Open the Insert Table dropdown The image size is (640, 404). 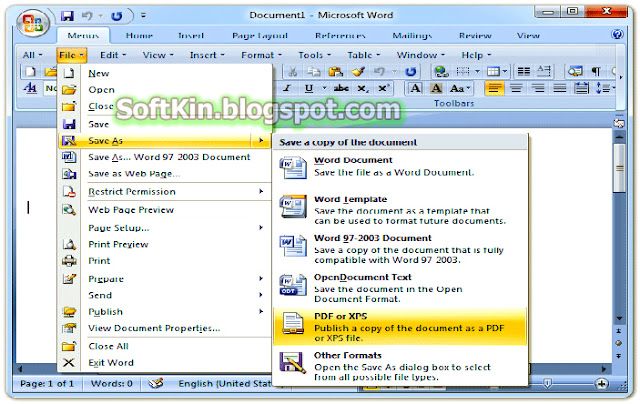[x=497, y=72]
